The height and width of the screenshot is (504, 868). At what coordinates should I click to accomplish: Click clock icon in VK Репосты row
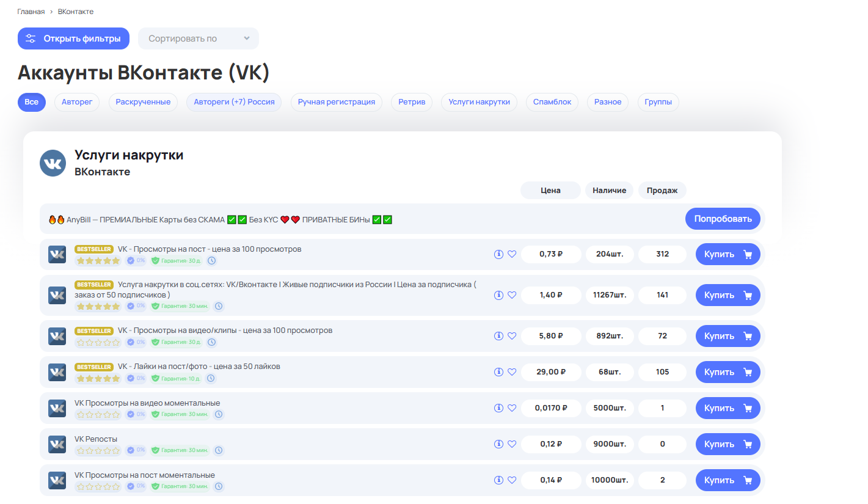pyautogui.click(x=219, y=450)
